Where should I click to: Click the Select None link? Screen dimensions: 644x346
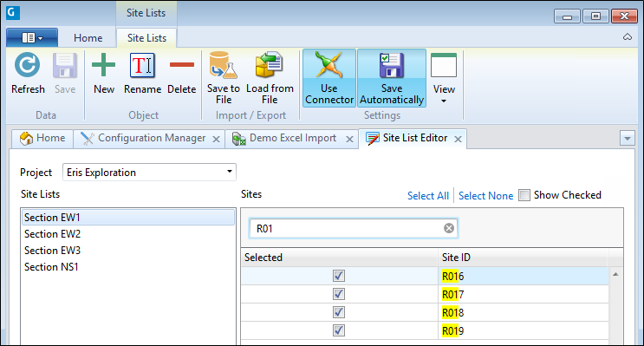point(486,196)
